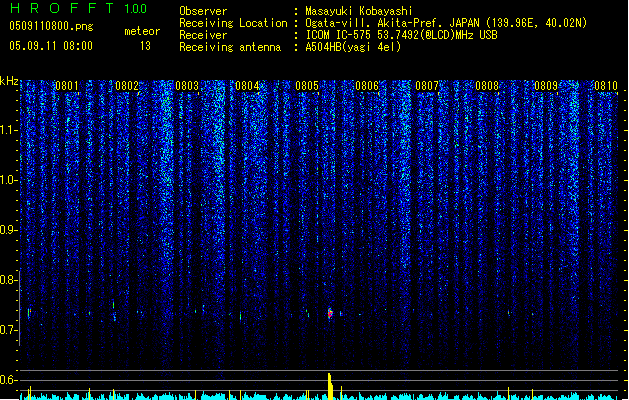Click the 0.7 kHz axis tick label
The height and width of the screenshot is (400, 629).
coord(8,330)
